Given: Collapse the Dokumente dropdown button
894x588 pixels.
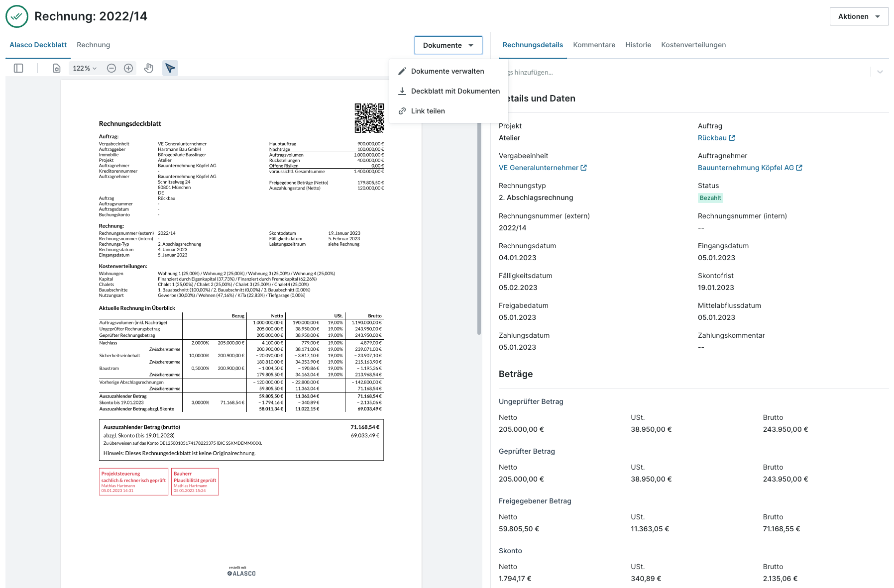Looking at the screenshot, I should click(x=448, y=45).
